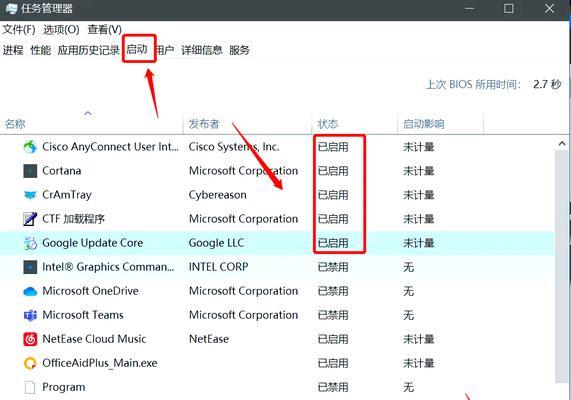
Task: Click 已启用 status of NetEase Cloud Music
Action: (x=333, y=339)
